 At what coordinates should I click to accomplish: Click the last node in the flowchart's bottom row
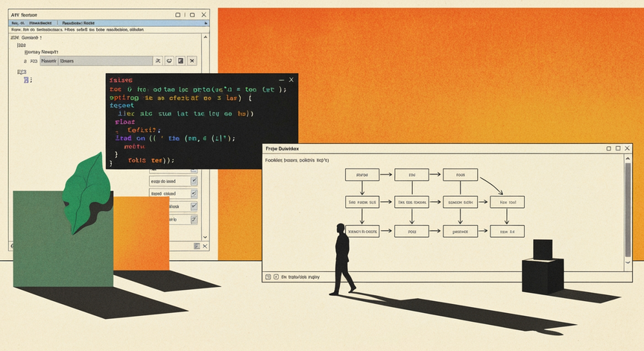[x=508, y=231]
